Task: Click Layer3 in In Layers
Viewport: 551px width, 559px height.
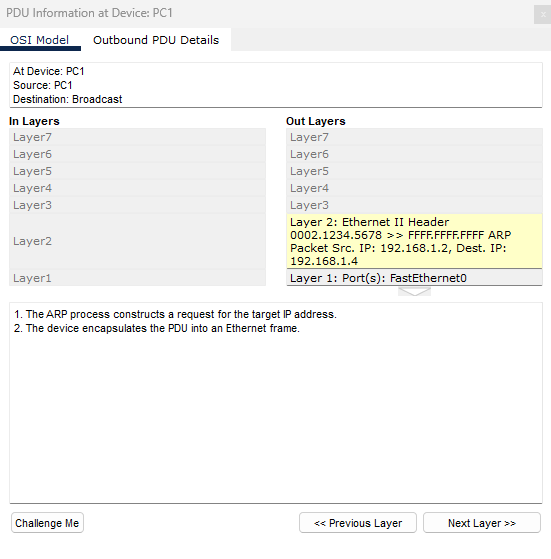Action: tap(137, 205)
